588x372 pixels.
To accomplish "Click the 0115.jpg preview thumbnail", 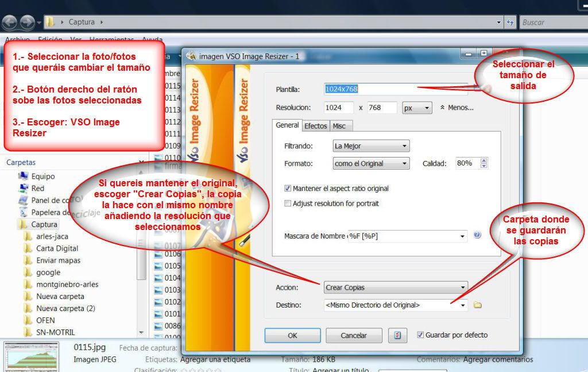I will (x=32, y=356).
